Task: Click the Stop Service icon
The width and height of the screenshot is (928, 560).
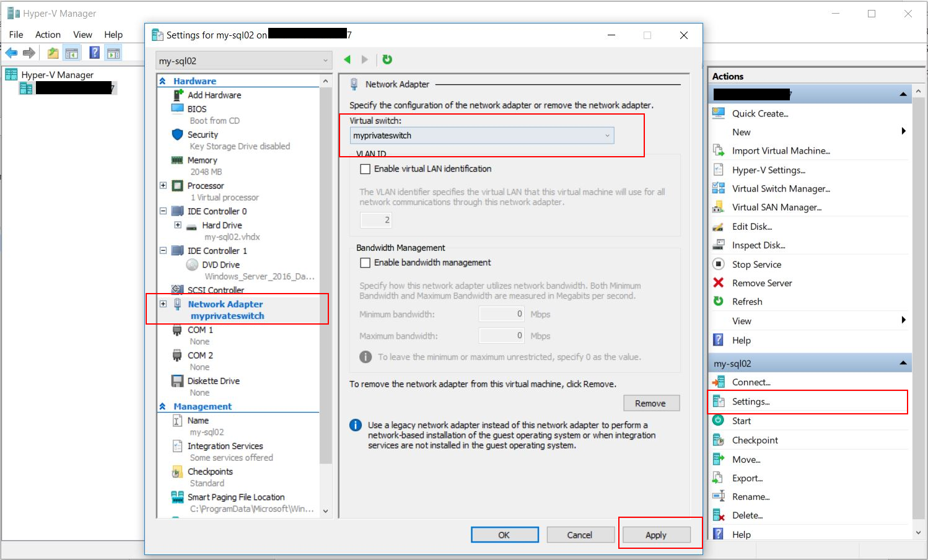Action: 719,264
